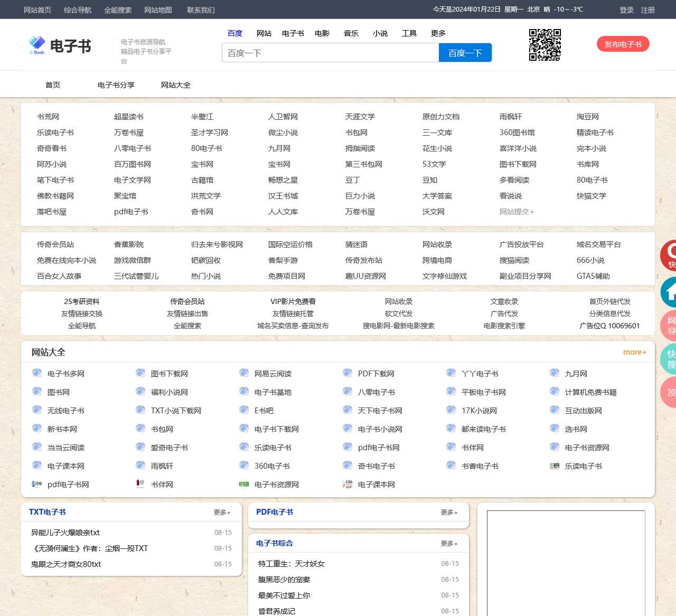Click the E-Book site logo

(59, 46)
